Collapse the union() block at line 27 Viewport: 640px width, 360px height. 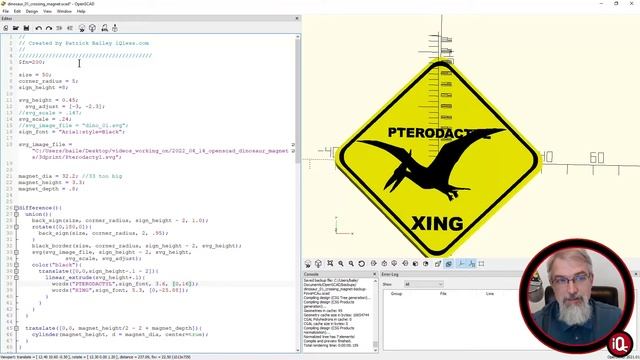(16, 214)
